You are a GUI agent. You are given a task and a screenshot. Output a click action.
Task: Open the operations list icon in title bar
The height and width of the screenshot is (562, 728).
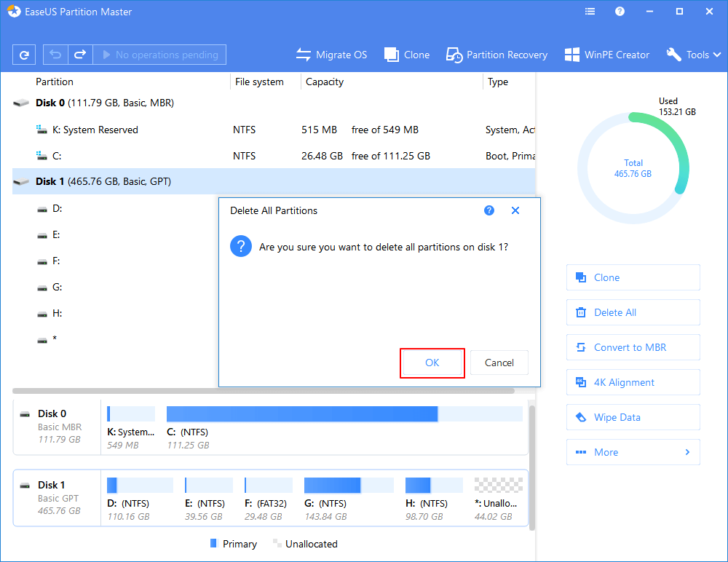590,11
